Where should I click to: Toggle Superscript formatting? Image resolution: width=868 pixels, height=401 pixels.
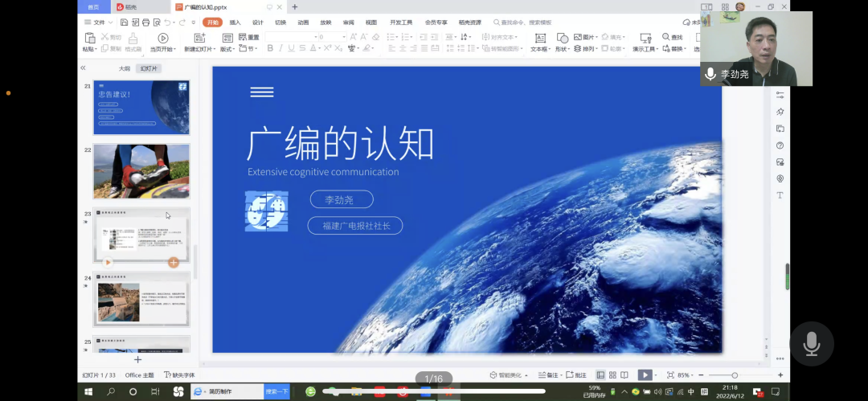pyautogui.click(x=327, y=49)
